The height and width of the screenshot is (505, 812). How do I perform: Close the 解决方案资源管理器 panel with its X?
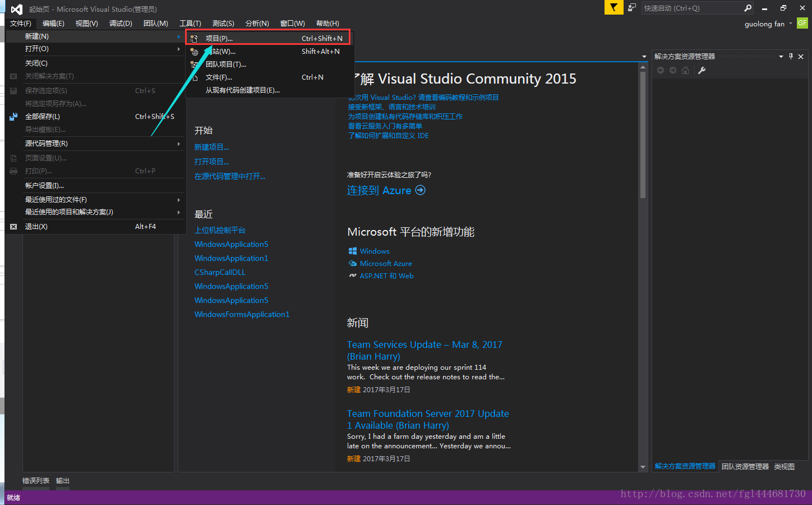[801, 57]
